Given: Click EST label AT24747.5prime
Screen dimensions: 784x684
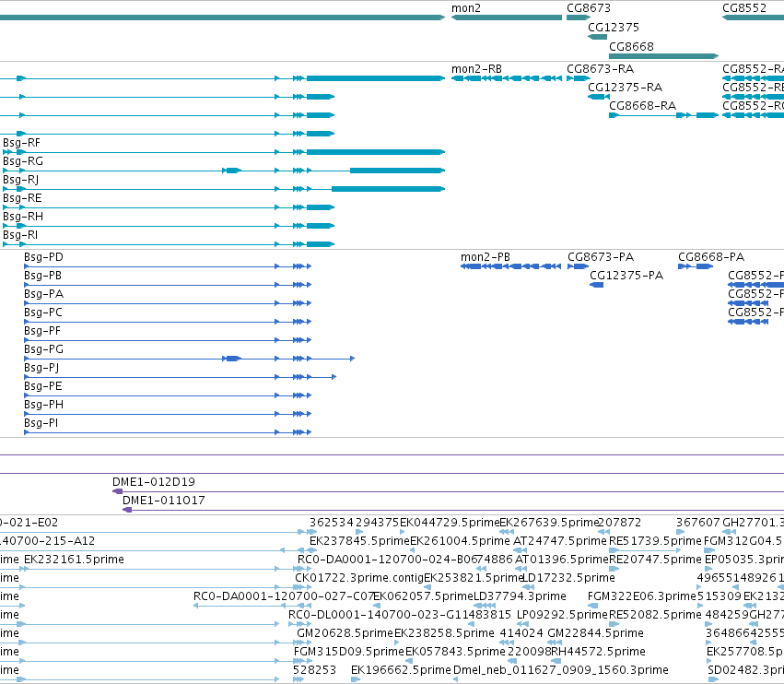Looking at the screenshot, I should (560, 541).
